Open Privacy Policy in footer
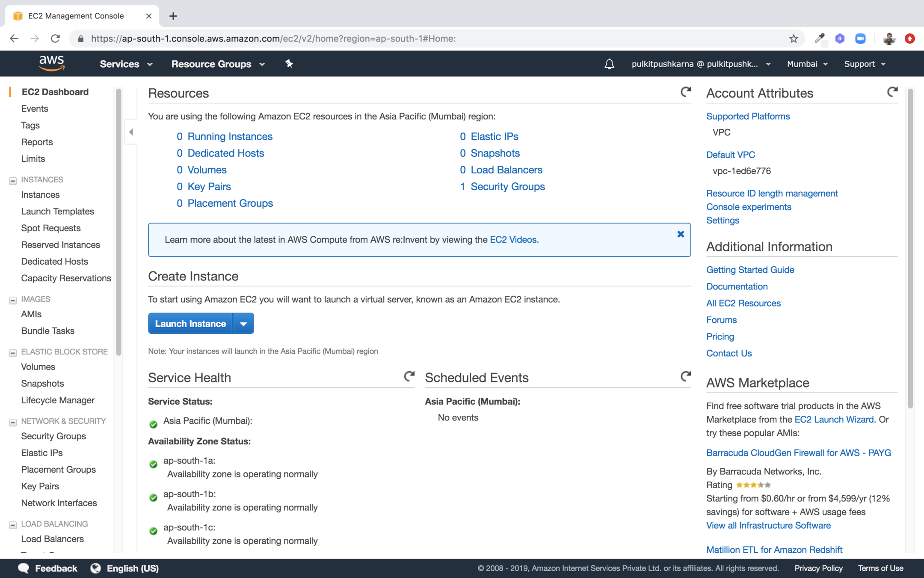Viewport: 924px width, 578px height. (x=818, y=568)
